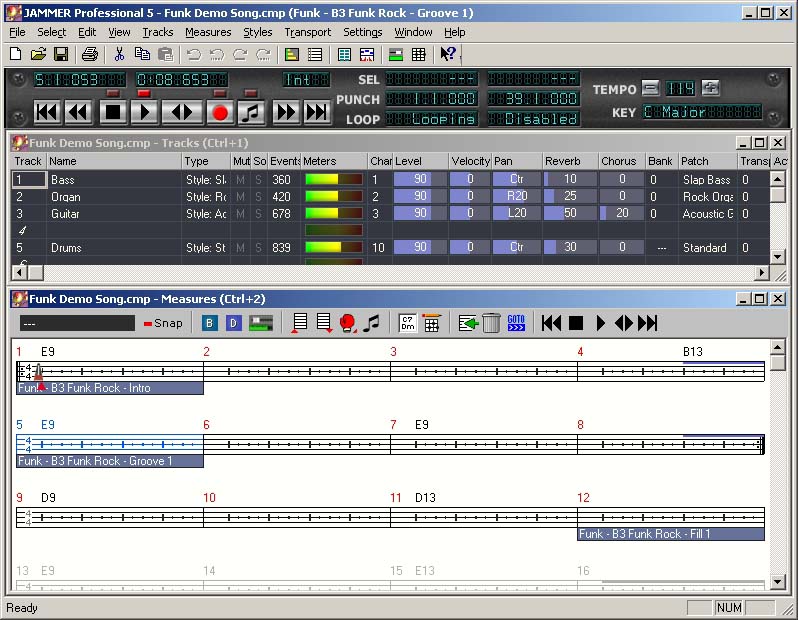Mute the Organ track
798x620 pixels.
[x=241, y=196]
